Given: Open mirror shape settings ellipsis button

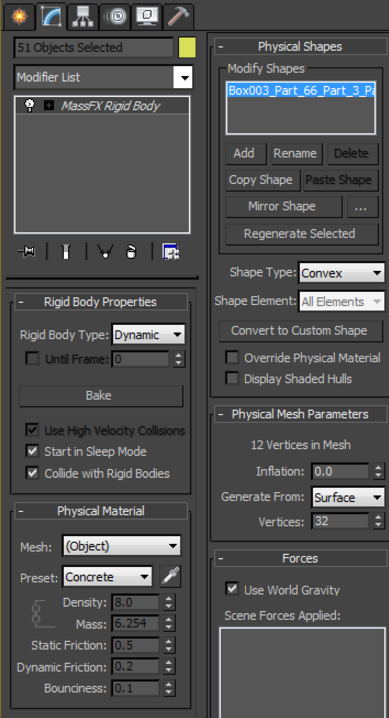Looking at the screenshot, I should (362, 207).
